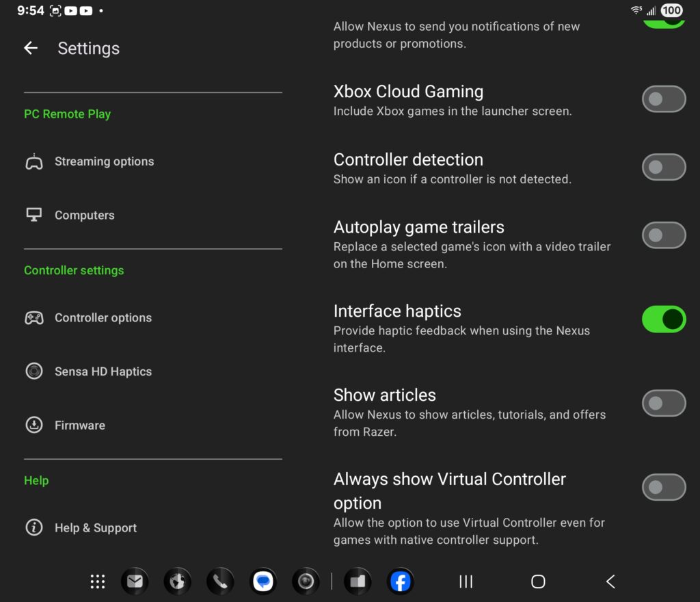Turn on Controller detection switch
Image resolution: width=700 pixels, height=602 pixels.
(664, 167)
